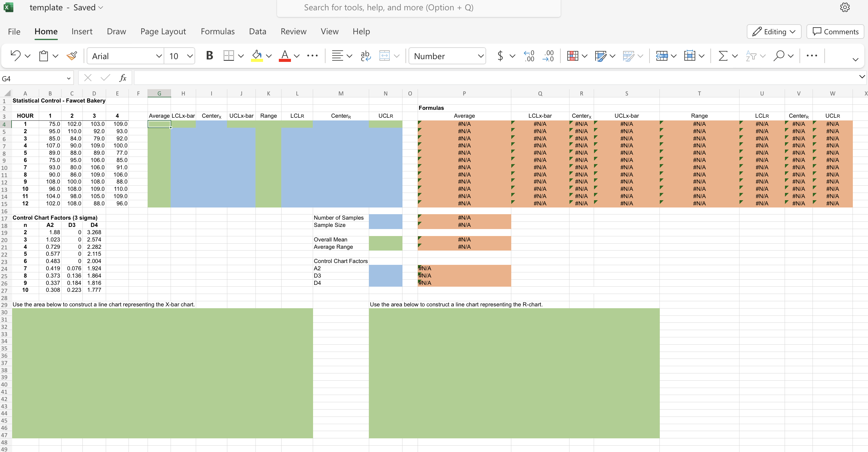Viewport: 868px width, 452px height.
Task: Toggle Bold formatting
Action: point(209,56)
